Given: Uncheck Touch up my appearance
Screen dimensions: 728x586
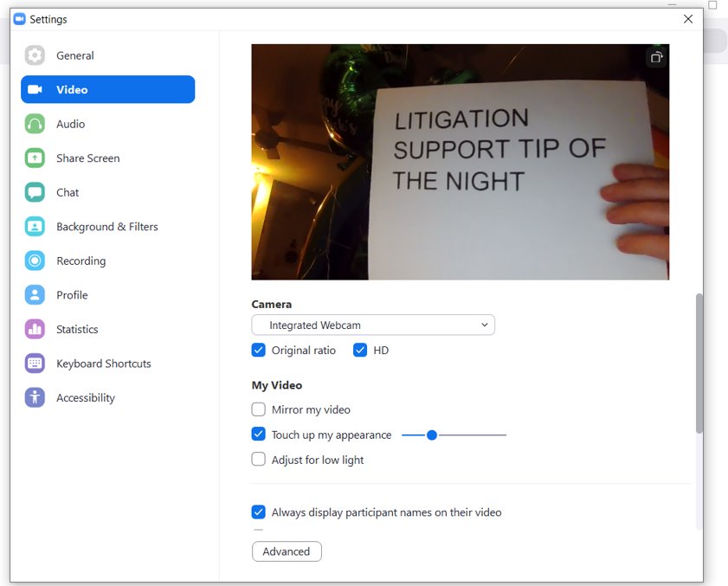Looking at the screenshot, I should tap(258, 435).
